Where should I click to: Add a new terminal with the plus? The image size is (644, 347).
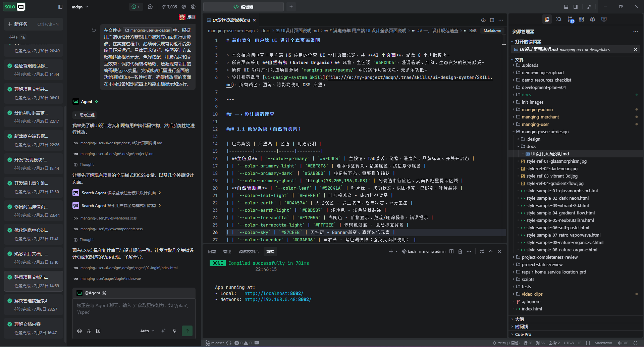tap(391, 251)
